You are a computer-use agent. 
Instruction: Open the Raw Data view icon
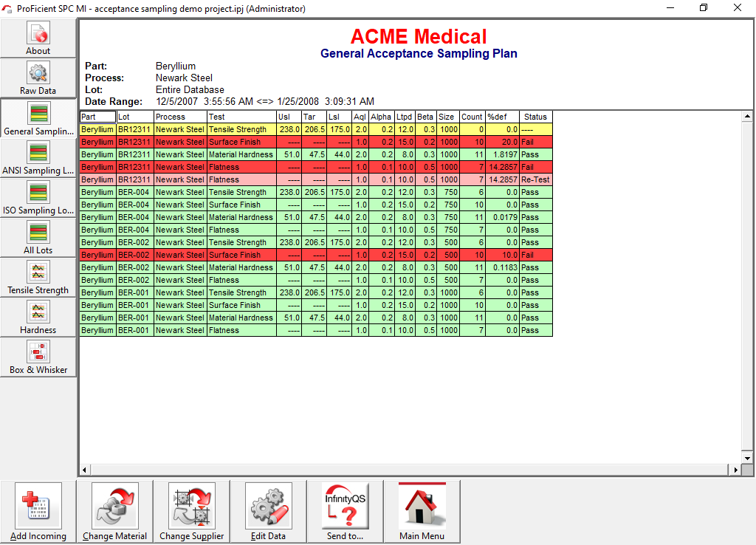pos(38,73)
